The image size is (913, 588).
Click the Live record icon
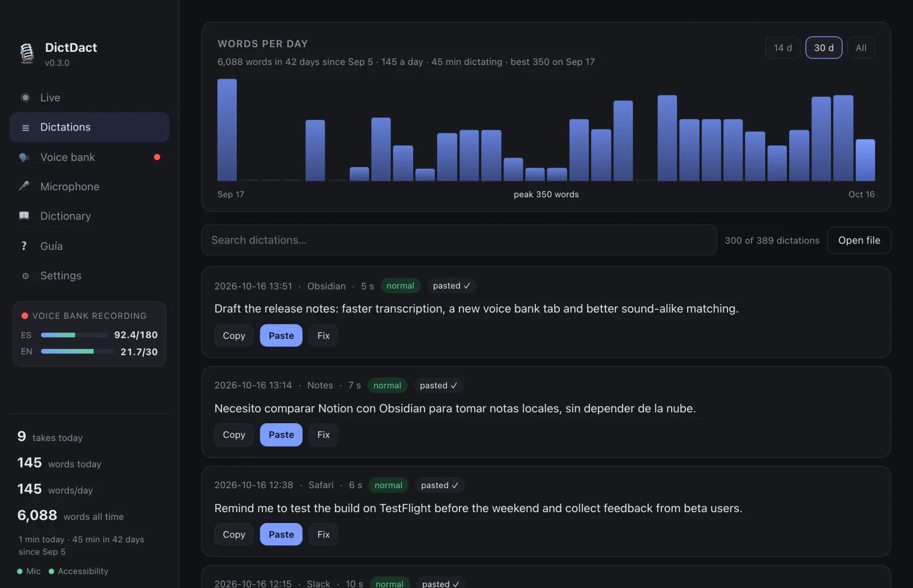click(x=25, y=98)
